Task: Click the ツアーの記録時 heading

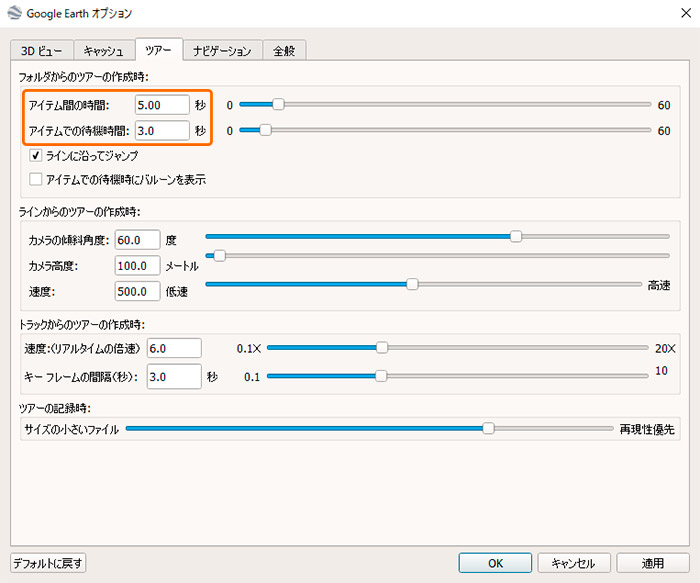Action: (55, 408)
